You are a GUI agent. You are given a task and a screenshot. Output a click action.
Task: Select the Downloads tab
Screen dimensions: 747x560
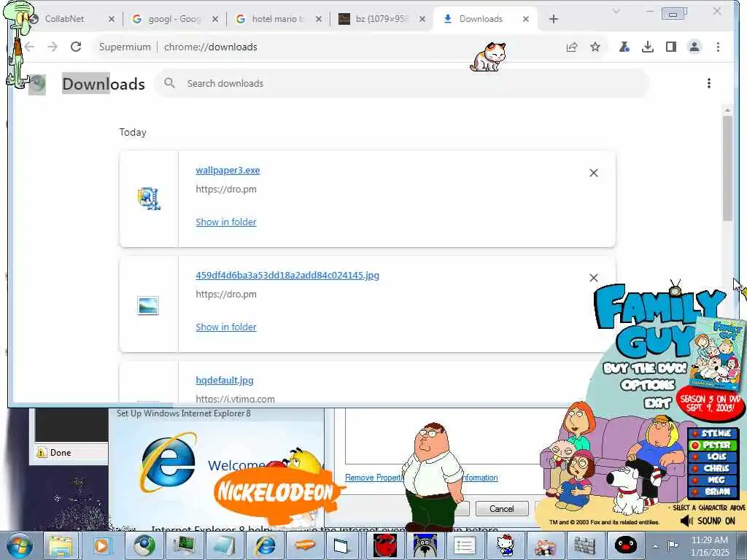tap(481, 18)
